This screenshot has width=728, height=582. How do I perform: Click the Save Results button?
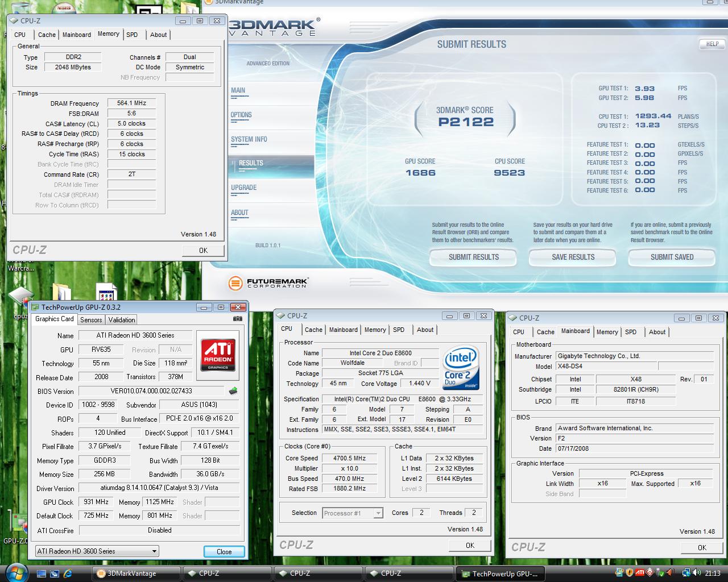pyautogui.click(x=573, y=257)
